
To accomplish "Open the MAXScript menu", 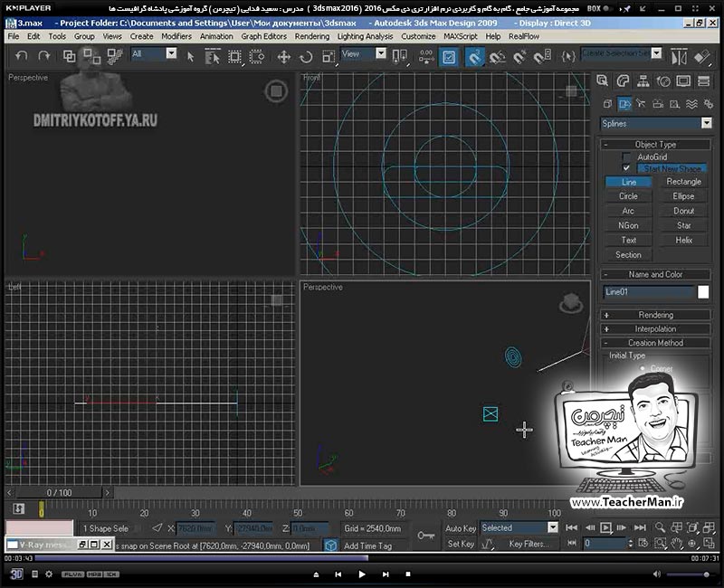I will click(x=461, y=36).
